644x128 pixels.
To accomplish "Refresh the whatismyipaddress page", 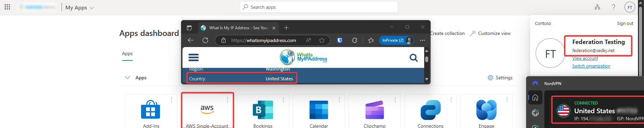I will point(205,40).
